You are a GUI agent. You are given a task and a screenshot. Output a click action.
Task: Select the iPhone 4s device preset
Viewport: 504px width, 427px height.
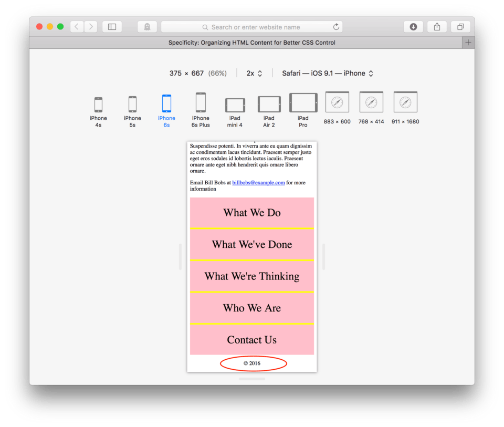98,112
